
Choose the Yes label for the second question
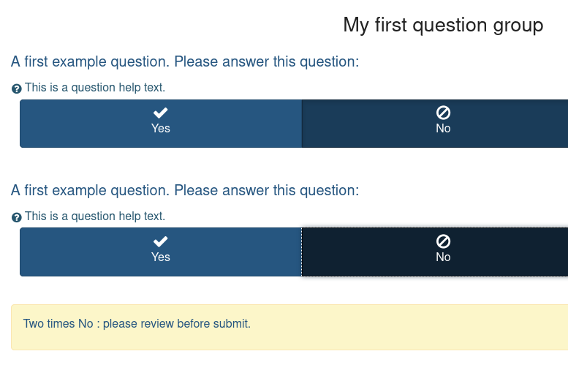[161, 257]
